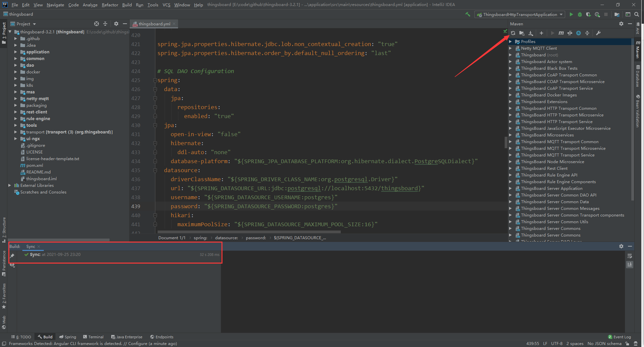Screen dimensions: 644x347
Task: Build project with hammer icon
Action: (x=468, y=14)
